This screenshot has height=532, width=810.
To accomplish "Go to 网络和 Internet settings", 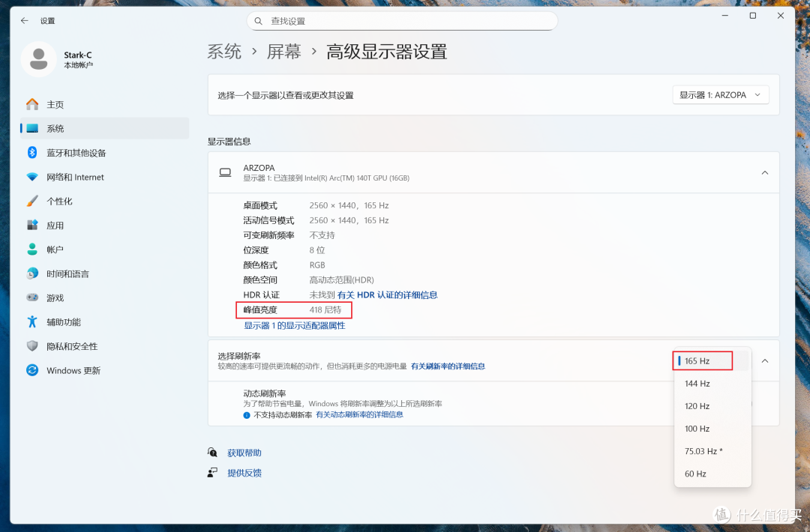I will coord(104,177).
